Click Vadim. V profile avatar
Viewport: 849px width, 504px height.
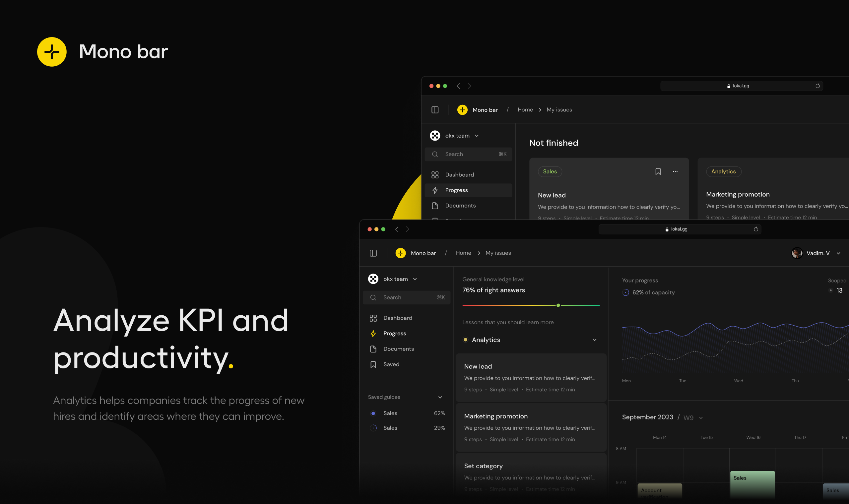797,253
